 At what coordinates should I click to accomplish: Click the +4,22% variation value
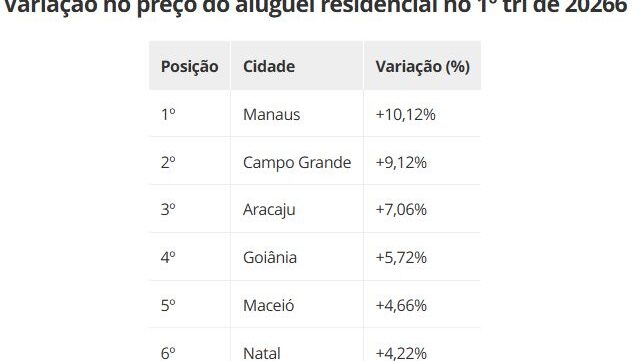click(x=401, y=353)
